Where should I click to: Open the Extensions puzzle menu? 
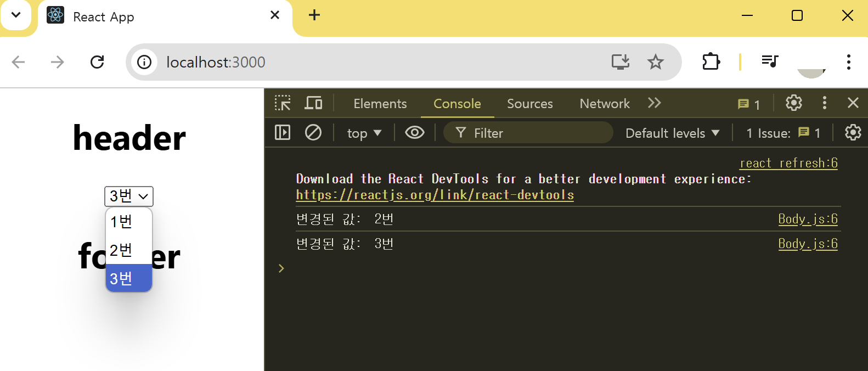(x=711, y=61)
